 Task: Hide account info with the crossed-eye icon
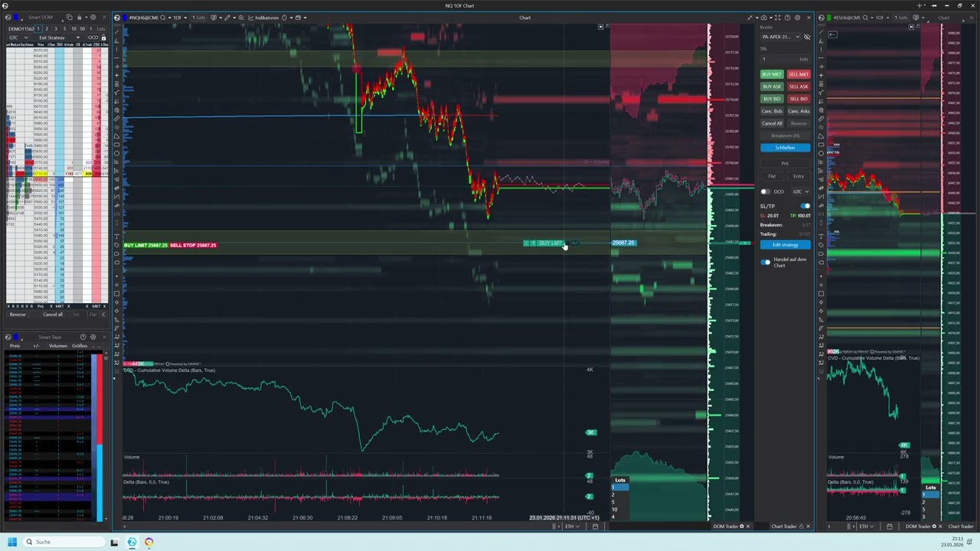click(806, 37)
